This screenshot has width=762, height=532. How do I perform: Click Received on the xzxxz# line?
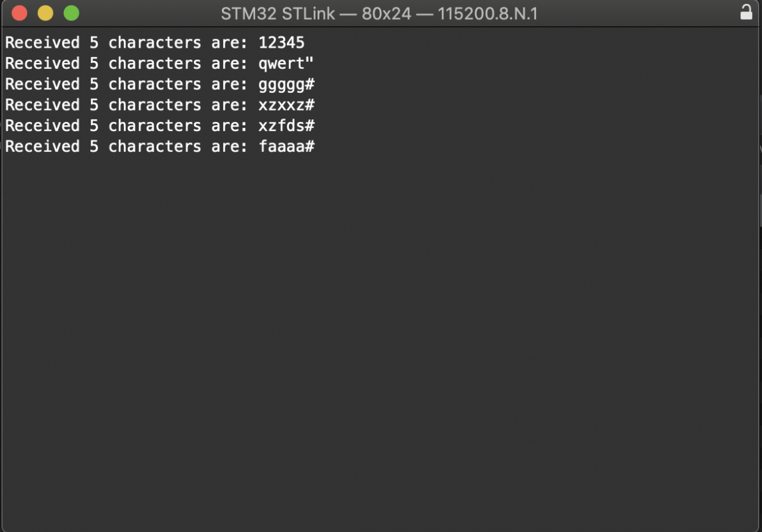(x=42, y=105)
